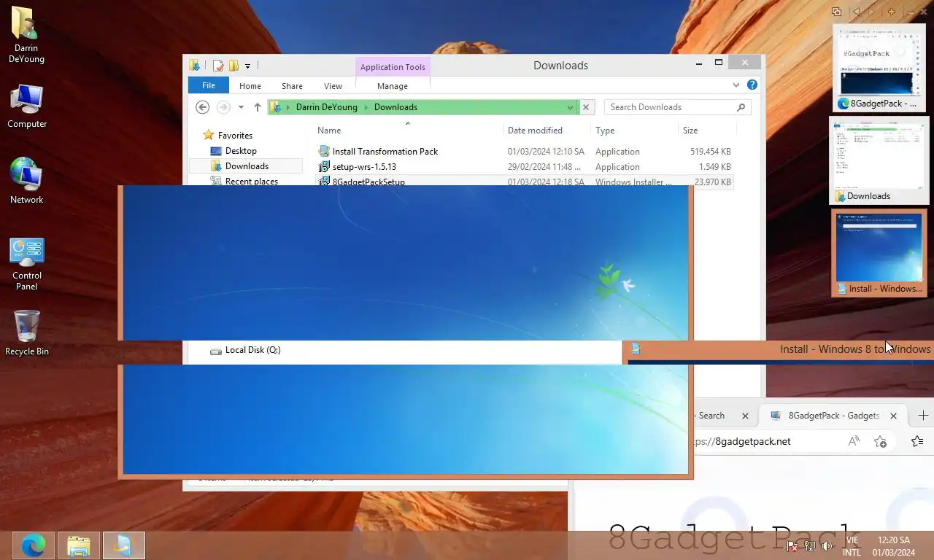
Task: Click the Install Transformation Pack file icon
Action: click(325, 152)
